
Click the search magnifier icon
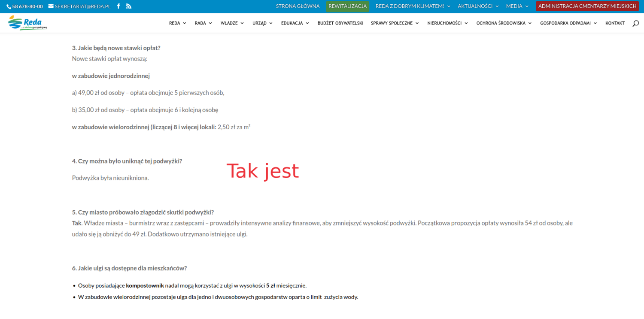tap(635, 23)
